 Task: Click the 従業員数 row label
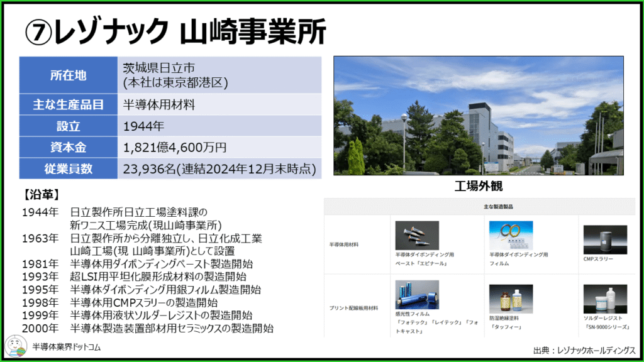click(x=68, y=168)
